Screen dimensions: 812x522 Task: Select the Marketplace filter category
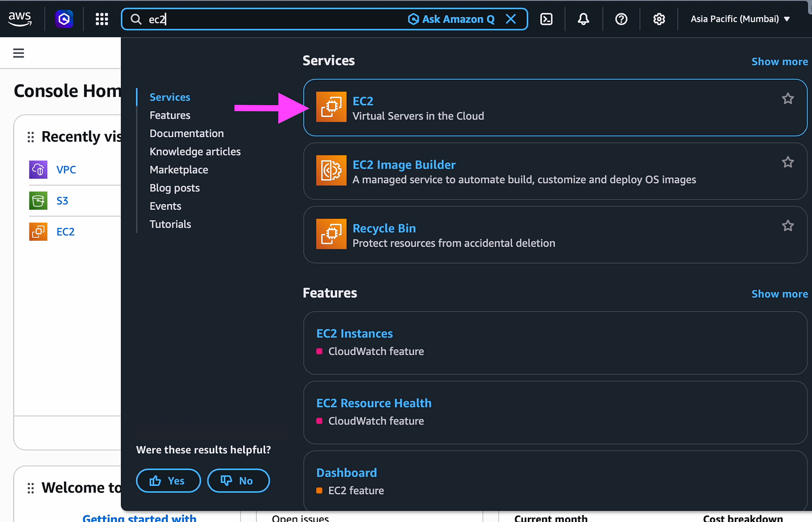coord(179,170)
